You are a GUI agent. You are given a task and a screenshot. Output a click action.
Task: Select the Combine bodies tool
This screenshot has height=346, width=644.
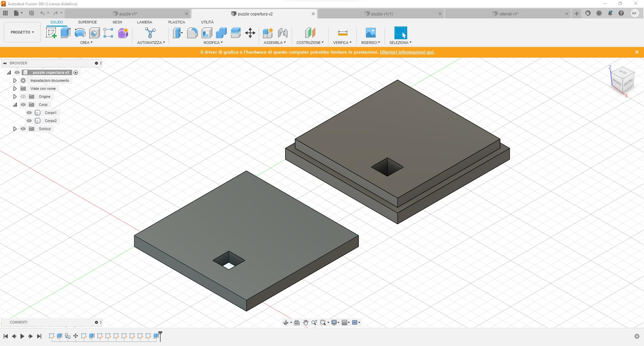[221, 33]
